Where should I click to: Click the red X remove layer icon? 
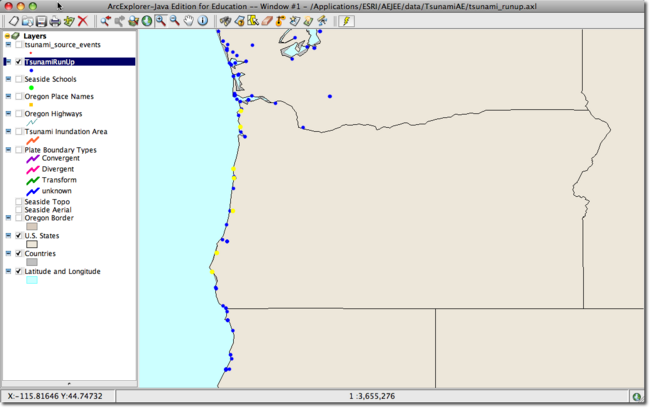[x=83, y=21]
